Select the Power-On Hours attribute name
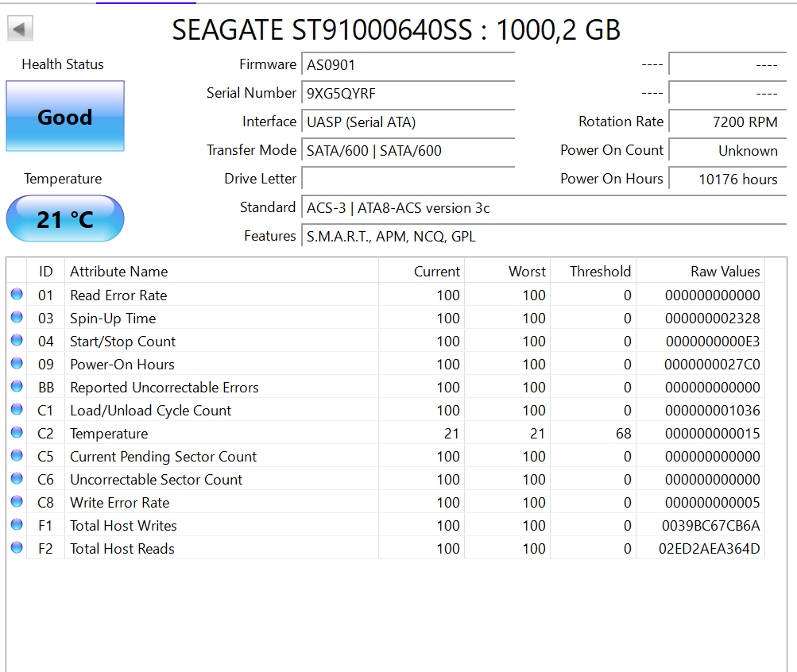This screenshot has height=672, width=797. point(122,364)
